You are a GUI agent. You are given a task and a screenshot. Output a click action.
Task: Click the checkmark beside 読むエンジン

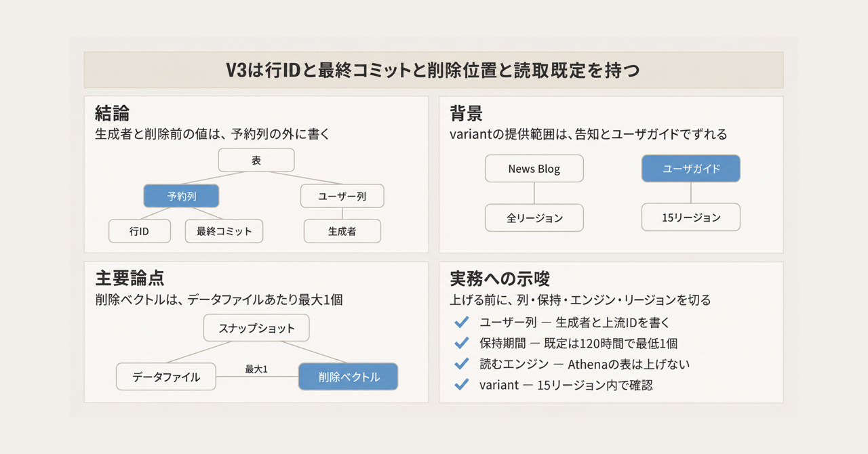(462, 364)
